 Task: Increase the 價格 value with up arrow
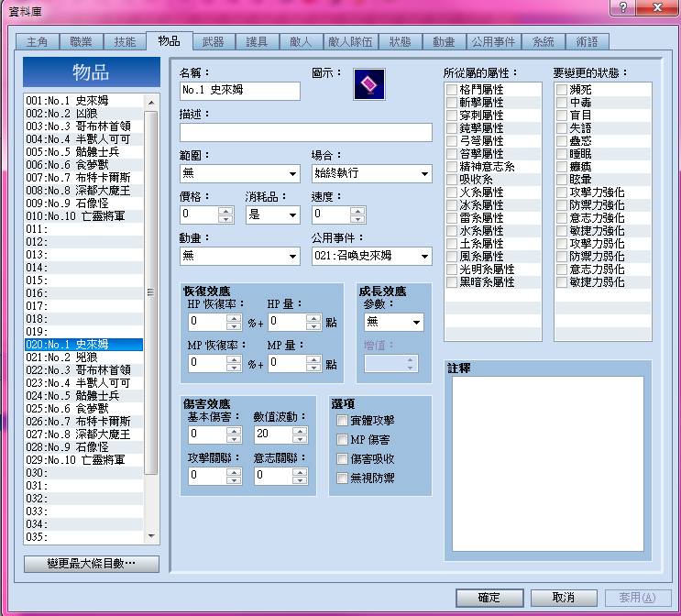pyautogui.click(x=225, y=211)
